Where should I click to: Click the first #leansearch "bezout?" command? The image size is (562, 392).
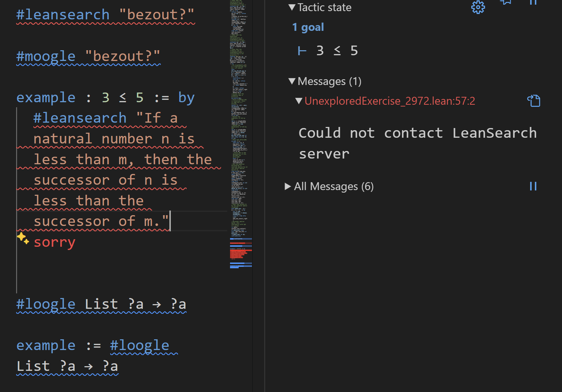(63, 15)
